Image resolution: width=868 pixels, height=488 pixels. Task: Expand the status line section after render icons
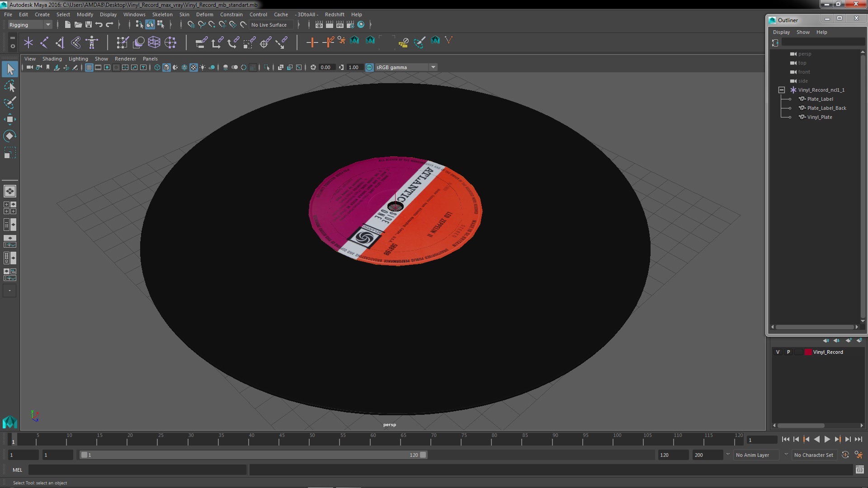[x=371, y=24]
